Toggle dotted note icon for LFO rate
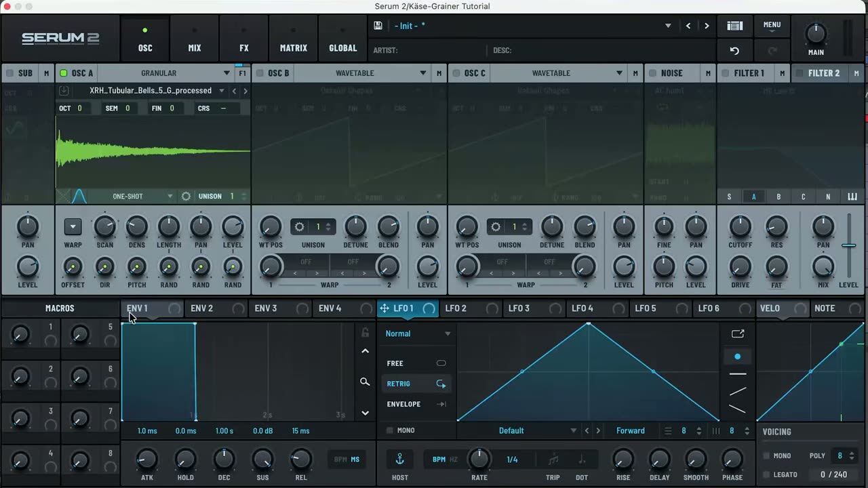Viewport: 868px width, 488px height. pos(582,460)
